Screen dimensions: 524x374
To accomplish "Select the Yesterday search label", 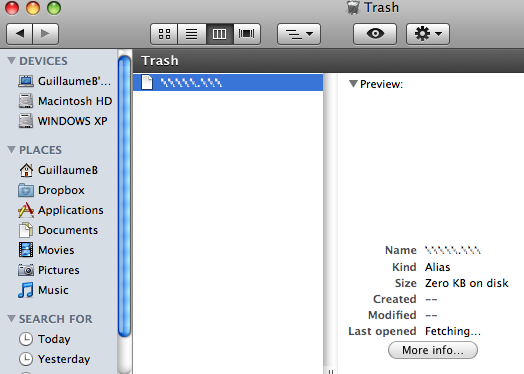I will pos(64,359).
